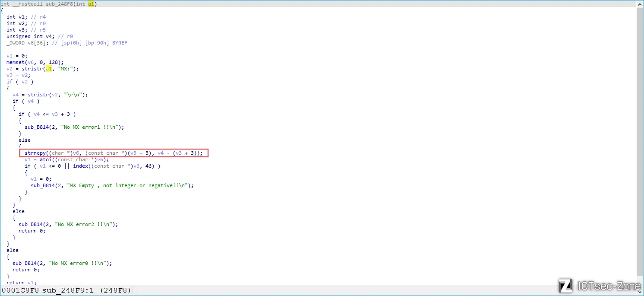
Task: Select the line v2 = stristr(a1, "MX:")
Action: pos(43,69)
